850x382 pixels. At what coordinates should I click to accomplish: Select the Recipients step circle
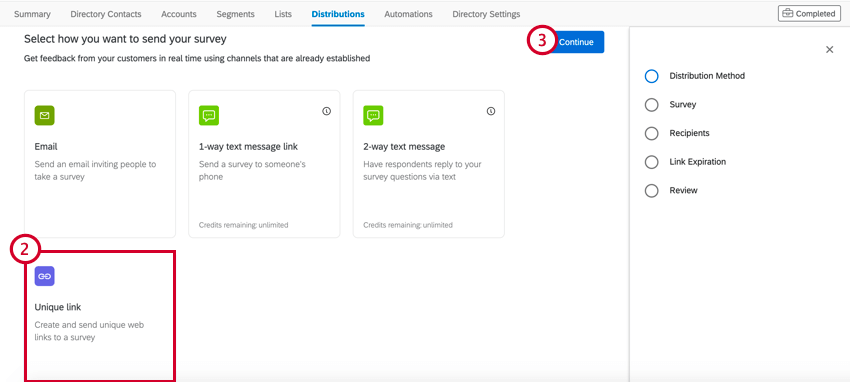(x=652, y=133)
